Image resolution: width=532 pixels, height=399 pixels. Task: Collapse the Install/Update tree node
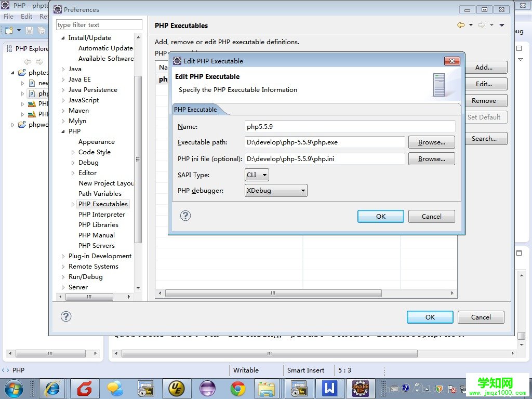click(63, 38)
